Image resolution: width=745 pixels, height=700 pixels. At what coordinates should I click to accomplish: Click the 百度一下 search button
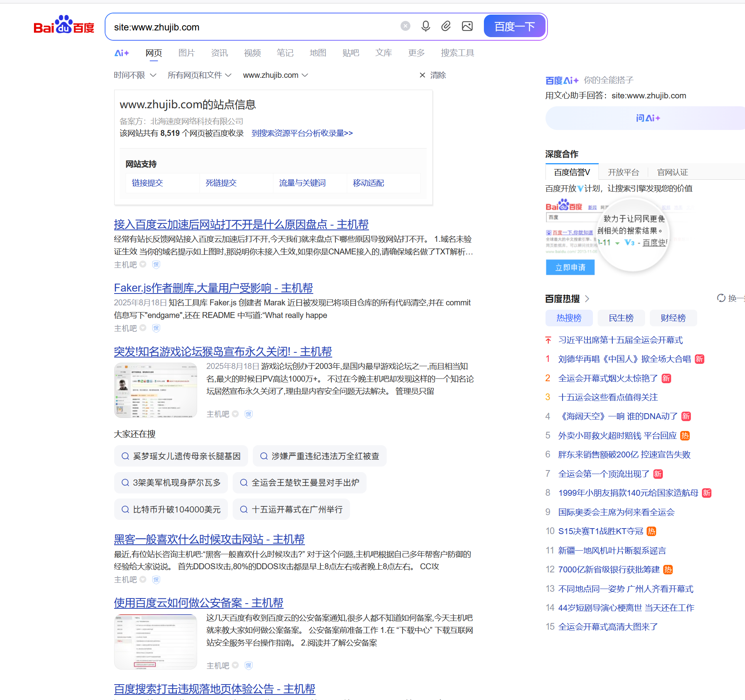click(514, 26)
